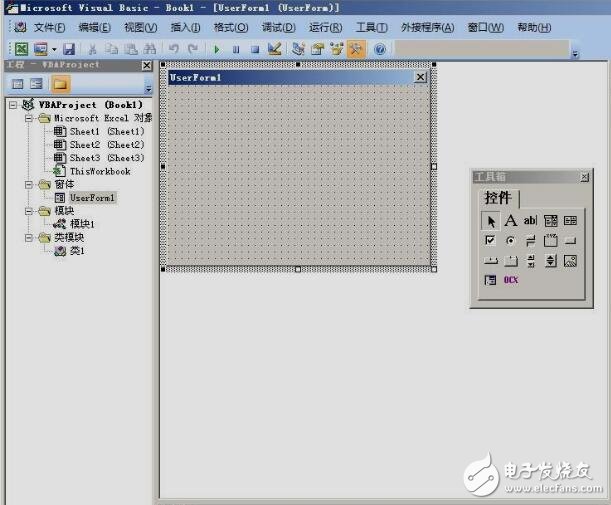The image size is (611, 505).
Task: Open the standard toolbar options arrow
Action: [x=575, y=54]
